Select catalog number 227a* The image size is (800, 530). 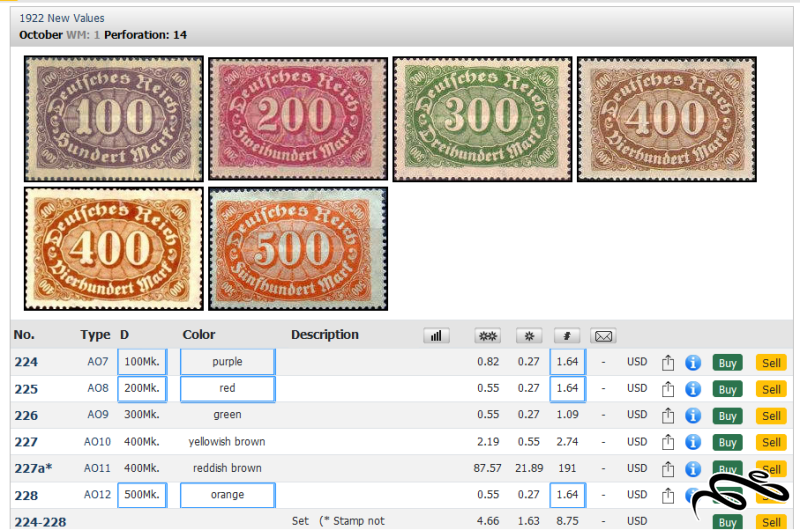33,468
